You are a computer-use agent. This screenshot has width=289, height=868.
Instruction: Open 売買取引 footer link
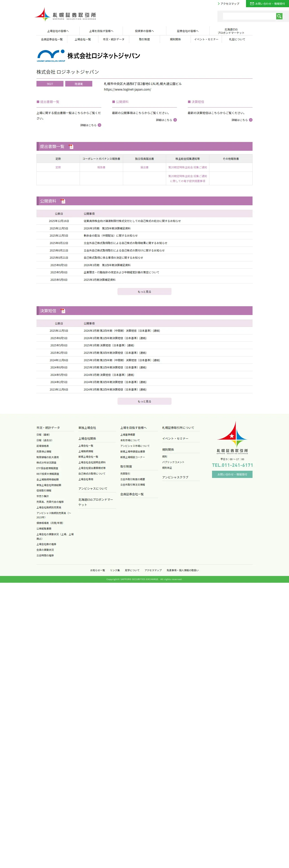click(x=125, y=474)
